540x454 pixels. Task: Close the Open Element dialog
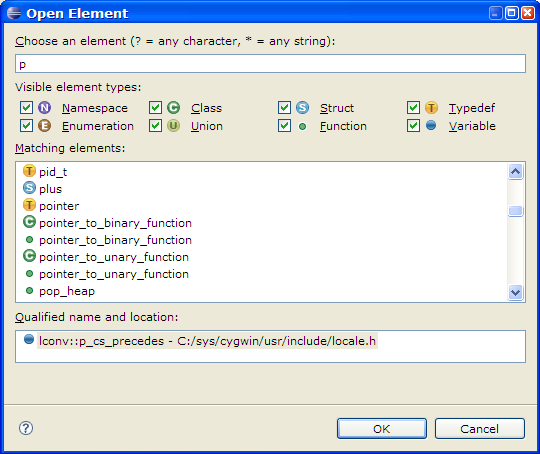[x=528, y=13]
